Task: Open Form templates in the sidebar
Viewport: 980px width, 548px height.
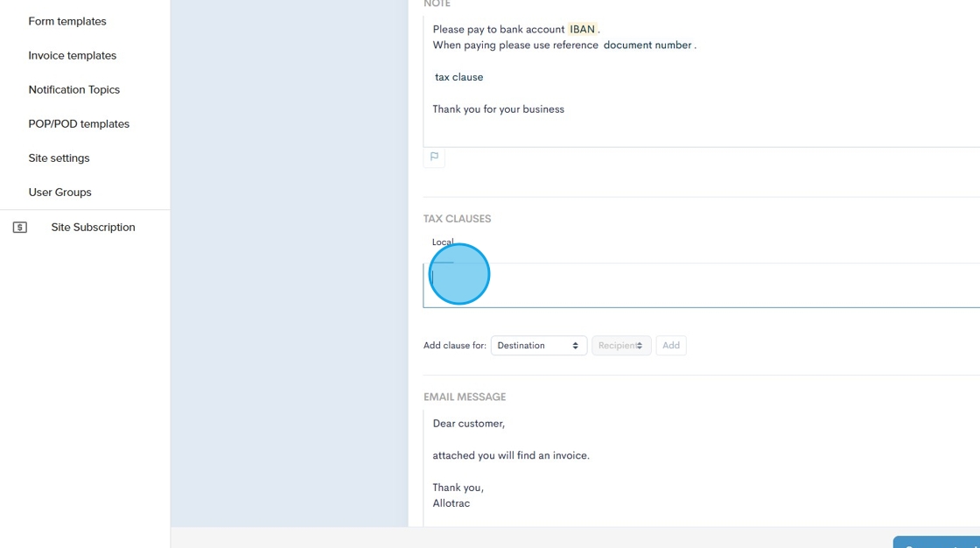Action: click(x=67, y=21)
